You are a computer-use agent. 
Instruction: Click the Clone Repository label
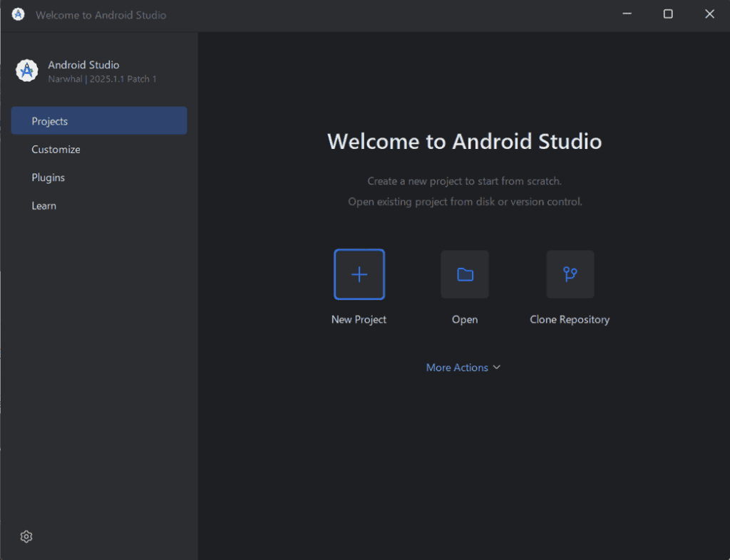tap(570, 319)
